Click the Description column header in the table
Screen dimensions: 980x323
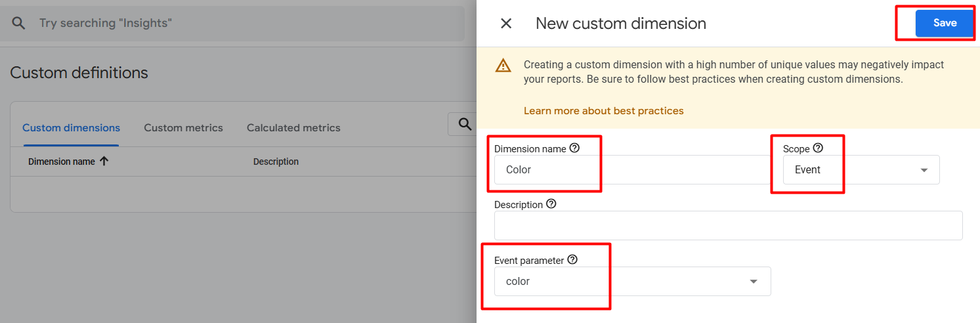(276, 161)
